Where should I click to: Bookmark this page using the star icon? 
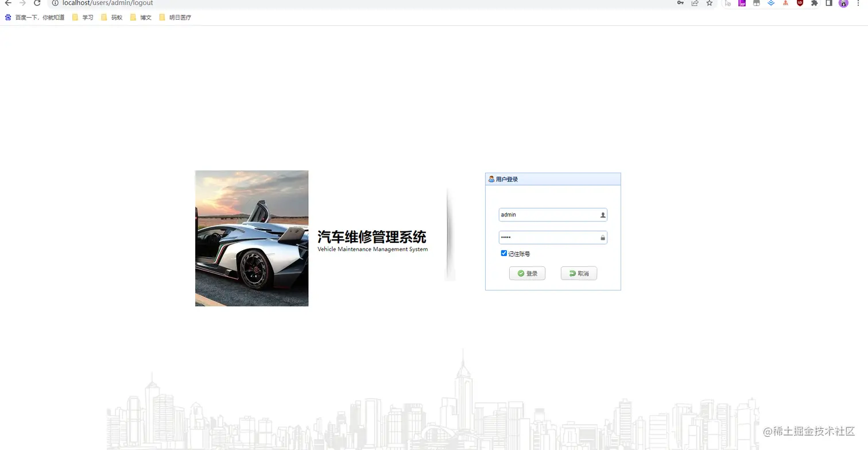tap(710, 3)
